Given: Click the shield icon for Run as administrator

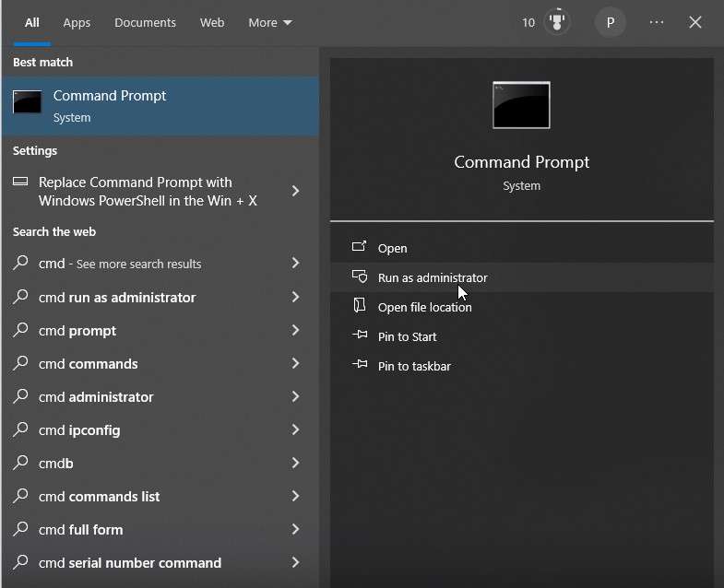Looking at the screenshot, I should [360, 276].
